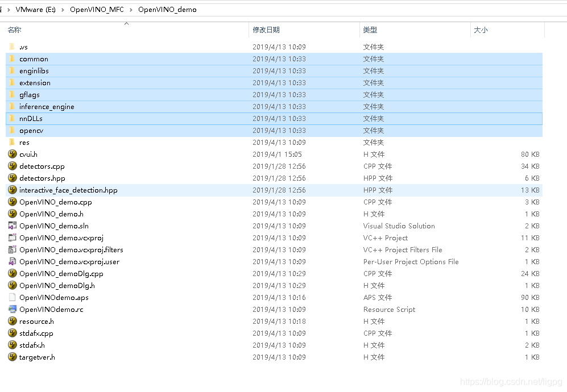Click the 90 KB size value
The height and width of the screenshot is (392, 567).
(x=530, y=297)
